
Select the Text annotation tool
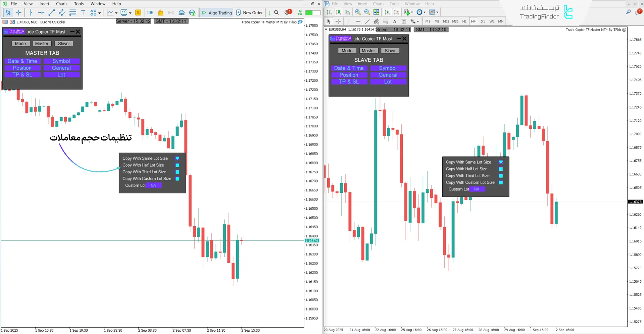click(x=83, y=12)
